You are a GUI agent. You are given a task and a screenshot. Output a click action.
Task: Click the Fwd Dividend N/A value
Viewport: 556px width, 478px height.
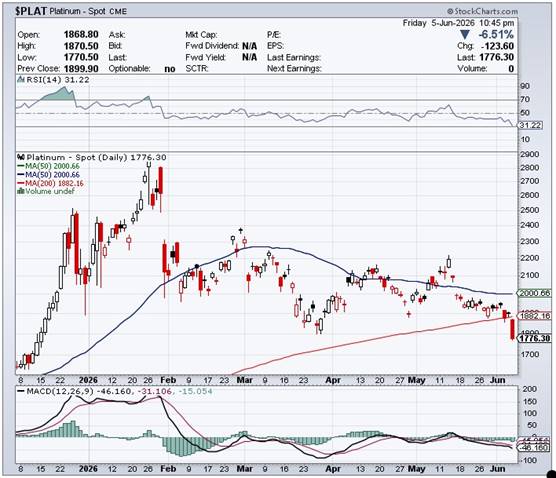click(x=249, y=46)
